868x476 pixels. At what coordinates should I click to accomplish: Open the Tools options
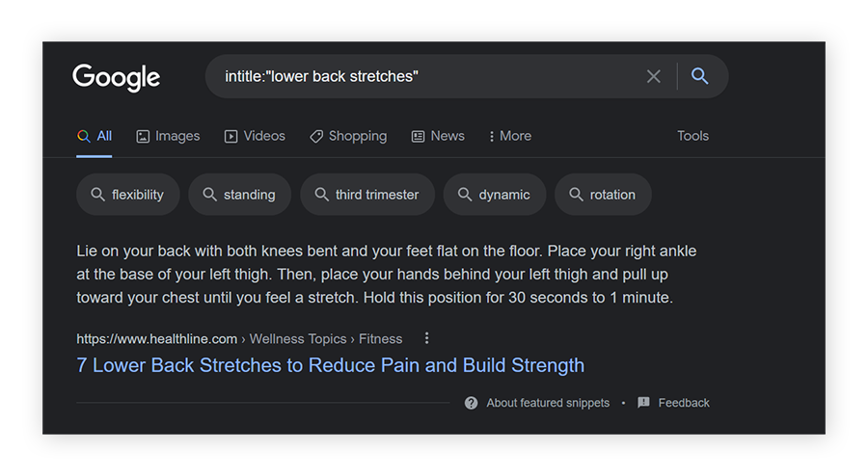tap(692, 136)
